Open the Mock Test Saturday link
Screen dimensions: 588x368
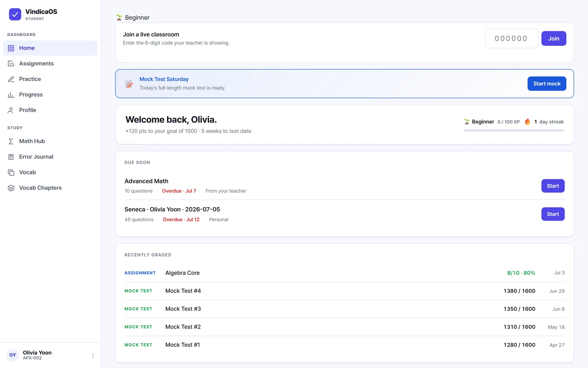point(164,79)
